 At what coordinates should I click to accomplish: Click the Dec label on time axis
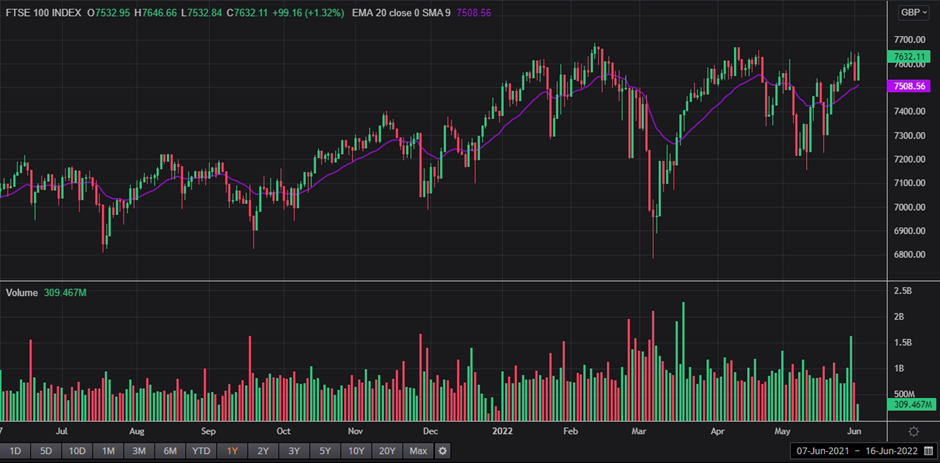coord(430,431)
